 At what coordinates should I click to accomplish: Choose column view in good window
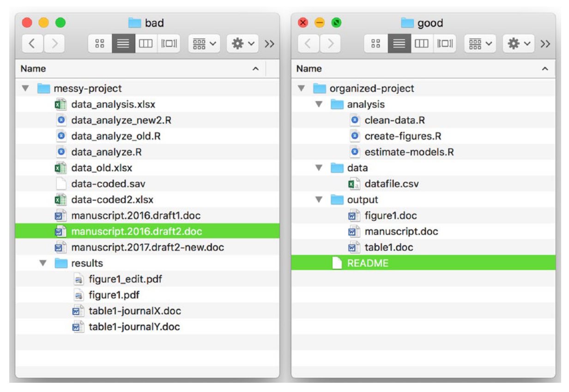click(x=421, y=44)
